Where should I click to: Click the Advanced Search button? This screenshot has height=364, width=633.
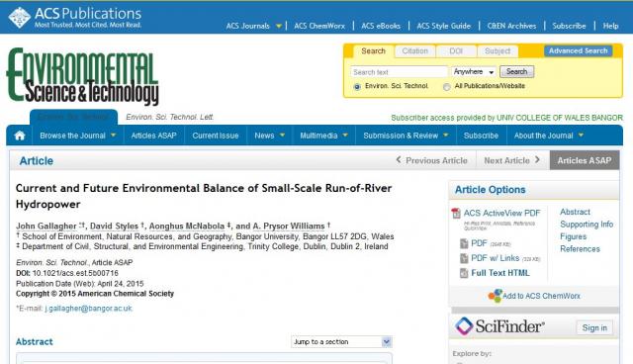[578, 50]
